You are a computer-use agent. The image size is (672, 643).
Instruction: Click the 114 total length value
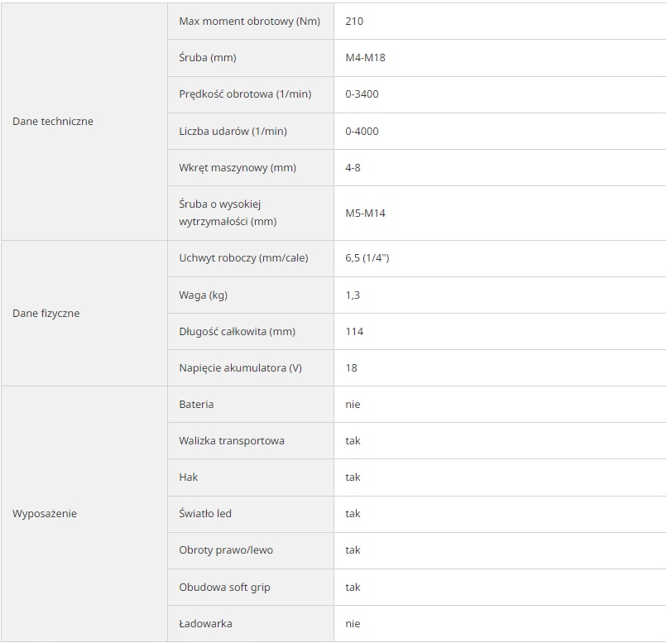354,331
